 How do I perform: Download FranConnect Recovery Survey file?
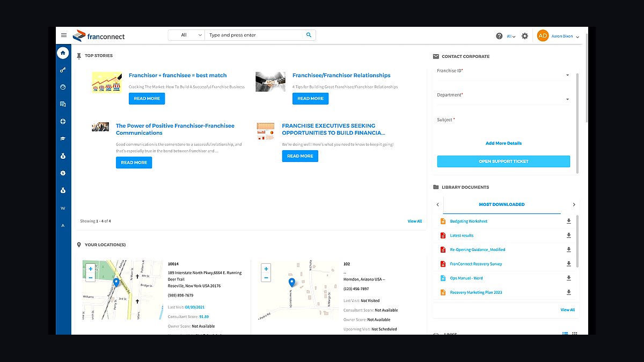[x=569, y=264]
